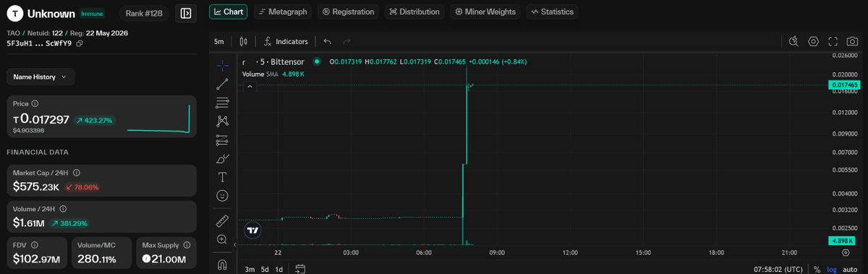
Task: Click the Rank #128 badge
Action: coord(143,13)
